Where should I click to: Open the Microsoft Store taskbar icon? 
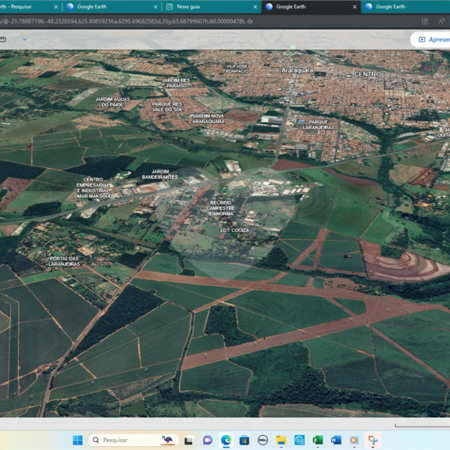coord(244,440)
